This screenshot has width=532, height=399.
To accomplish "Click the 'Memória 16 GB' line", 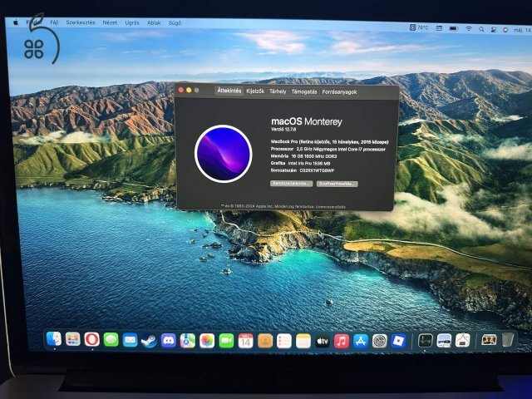I will [303, 156].
